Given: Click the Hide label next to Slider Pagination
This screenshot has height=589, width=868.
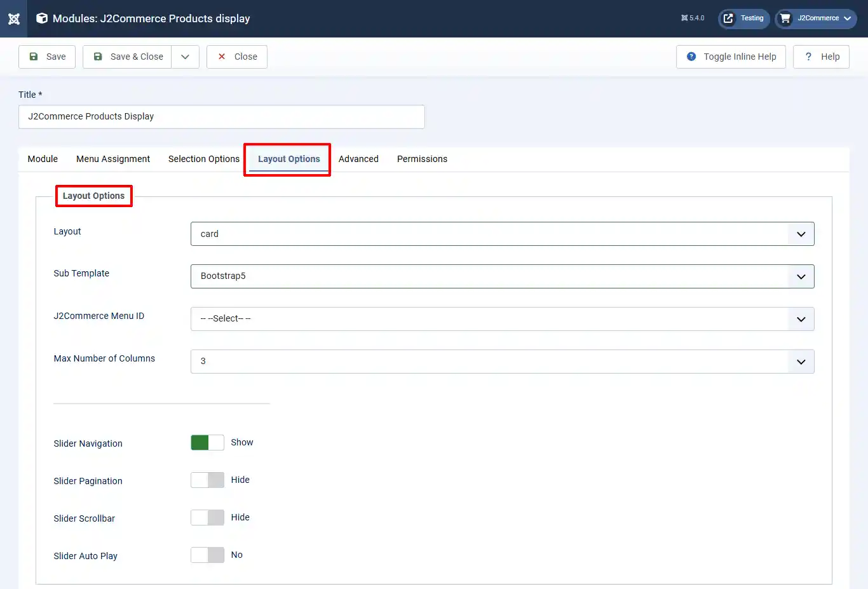Looking at the screenshot, I should (x=240, y=480).
